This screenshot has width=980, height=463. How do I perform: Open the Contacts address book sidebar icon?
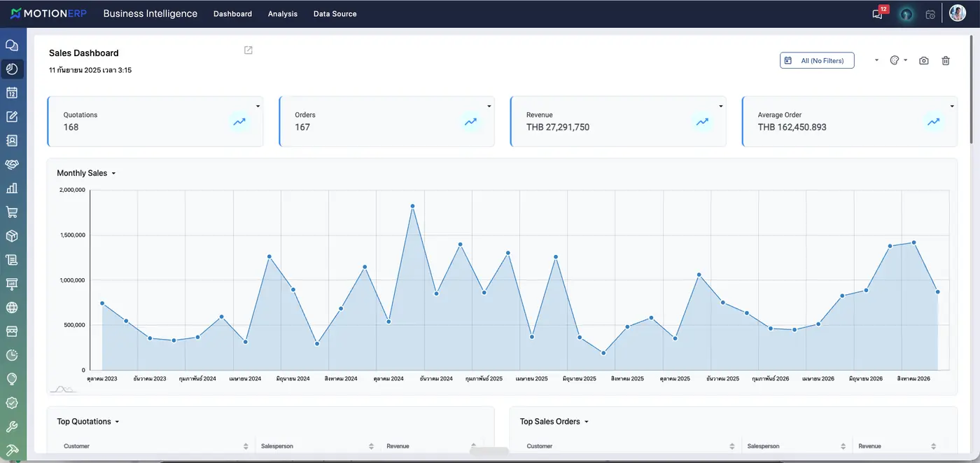click(x=12, y=140)
